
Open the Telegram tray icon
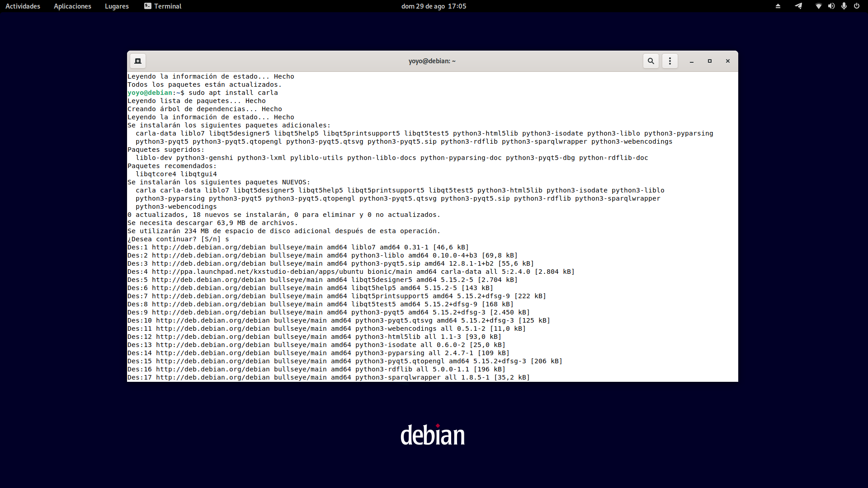pos(798,6)
